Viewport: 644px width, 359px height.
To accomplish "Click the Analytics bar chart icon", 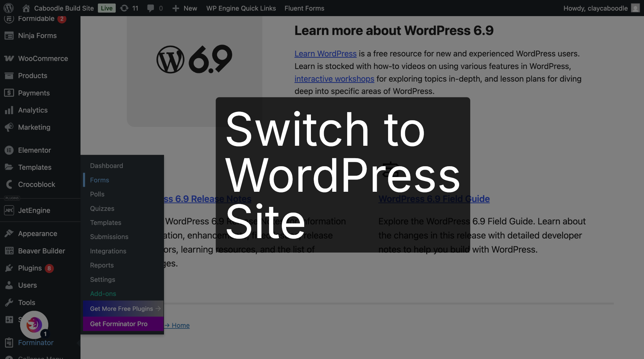I will click(9, 110).
